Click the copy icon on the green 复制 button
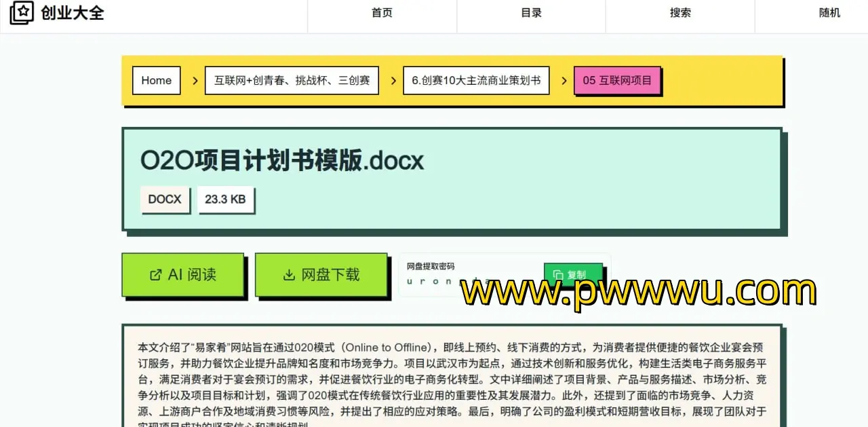 (558, 275)
